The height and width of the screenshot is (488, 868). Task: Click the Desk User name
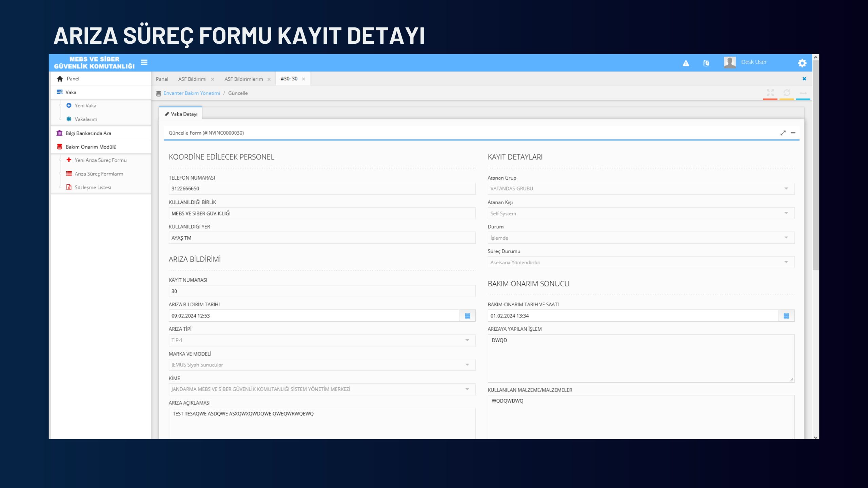point(754,62)
